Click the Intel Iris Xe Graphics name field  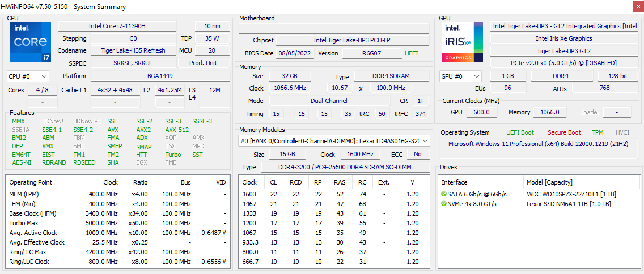click(564, 38)
